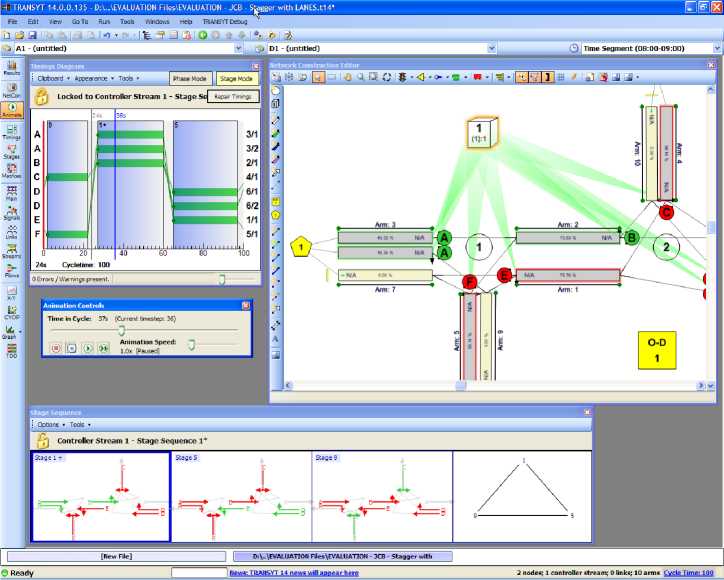Click the Undo arrow icon

point(107,35)
